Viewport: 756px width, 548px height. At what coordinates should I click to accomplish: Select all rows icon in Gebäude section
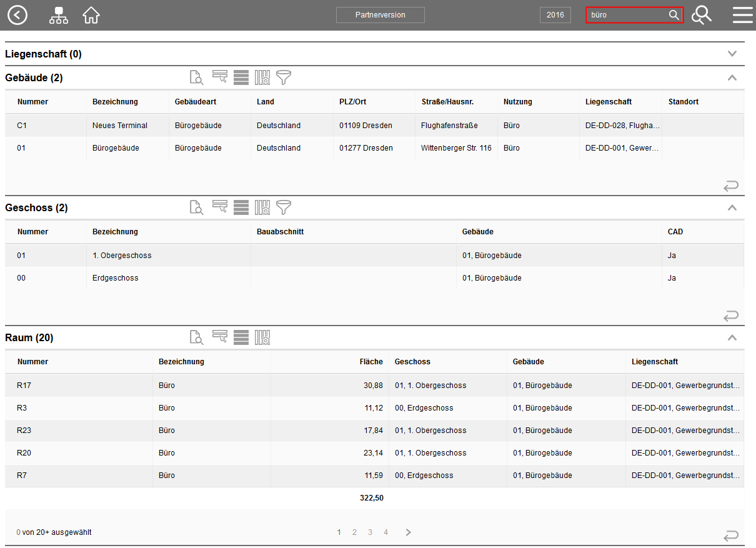coord(241,77)
